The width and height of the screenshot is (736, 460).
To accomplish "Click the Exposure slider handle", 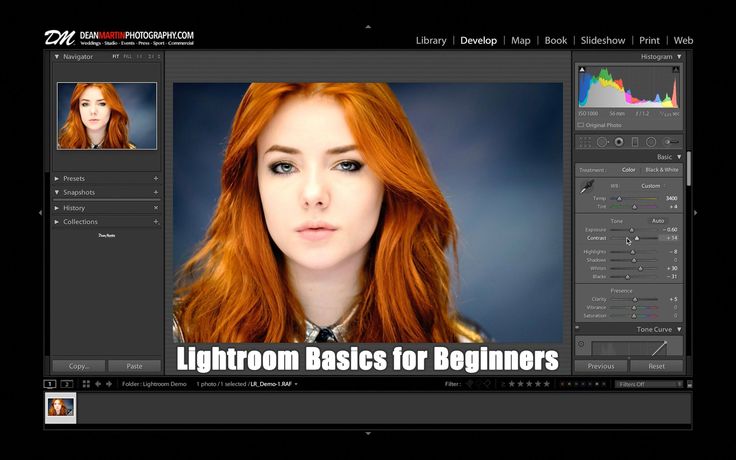I will point(631,230).
